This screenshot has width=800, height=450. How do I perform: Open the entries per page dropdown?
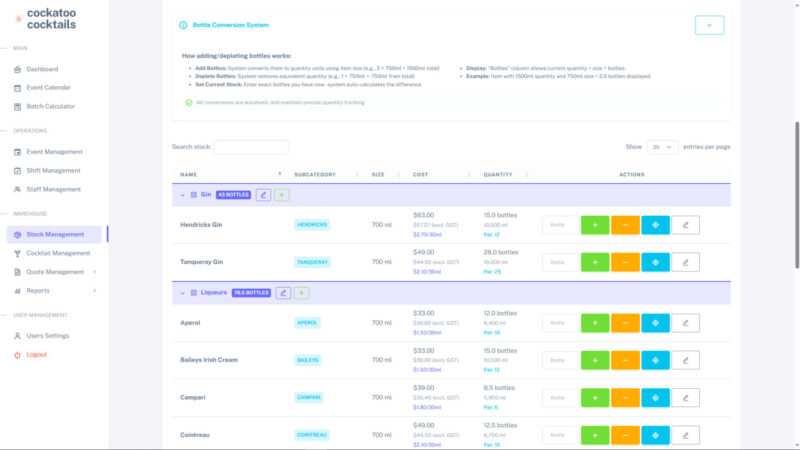click(662, 147)
